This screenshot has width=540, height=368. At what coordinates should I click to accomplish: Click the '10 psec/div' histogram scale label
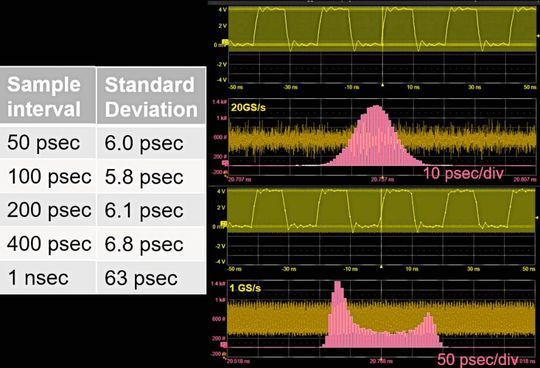(x=463, y=173)
